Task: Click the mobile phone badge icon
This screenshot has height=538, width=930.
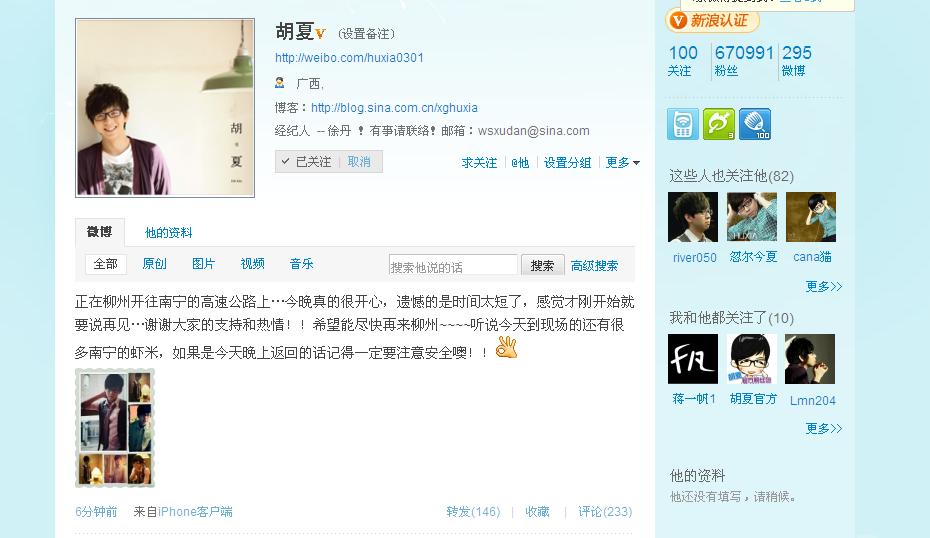Action: (683, 124)
